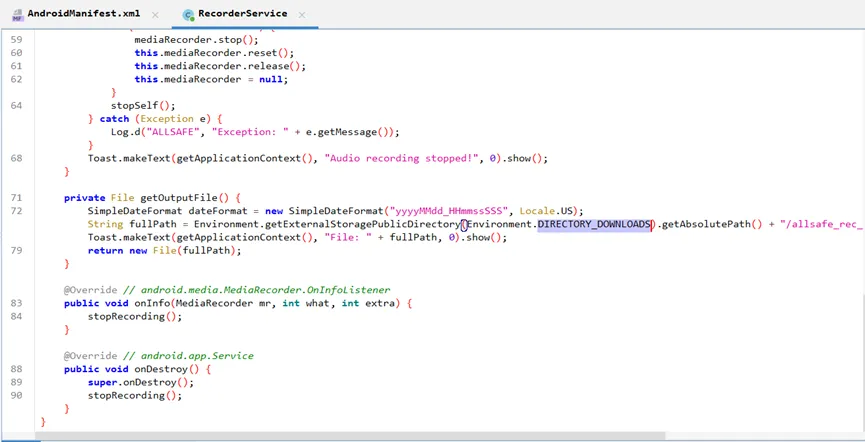Click line number 60 in the gutter
The width and height of the screenshot is (865, 442).
(x=17, y=53)
